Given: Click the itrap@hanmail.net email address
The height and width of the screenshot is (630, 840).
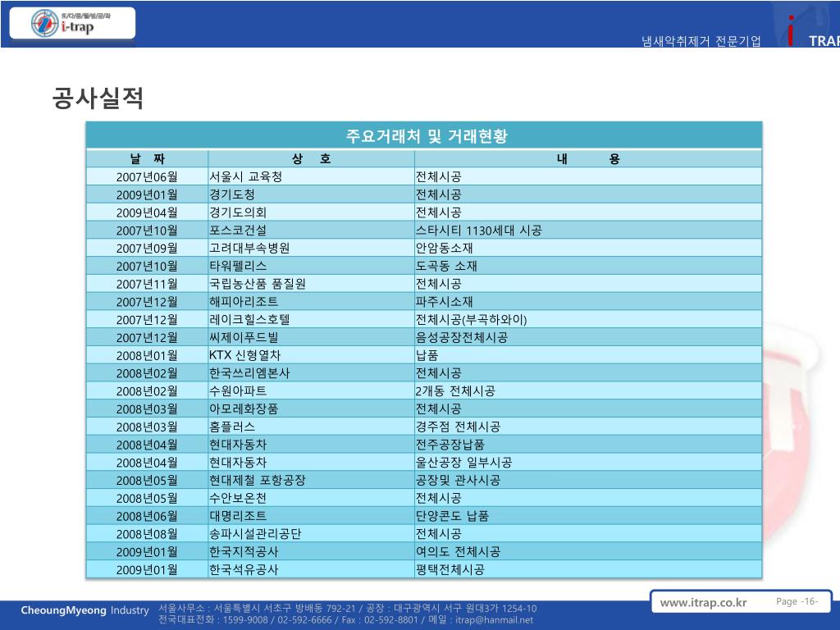Looking at the screenshot, I should coord(494,620).
